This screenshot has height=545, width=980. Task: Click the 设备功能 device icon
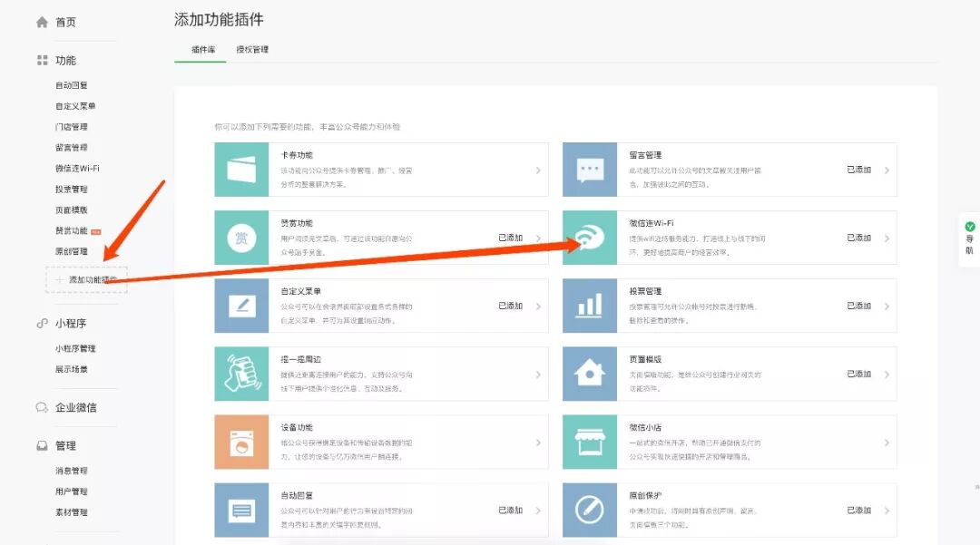[x=241, y=442]
